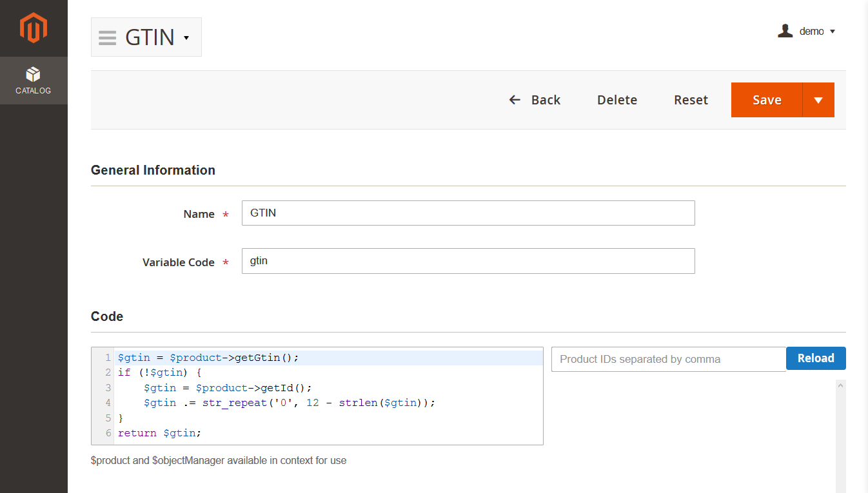Click the Delete button

(x=617, y=100)
